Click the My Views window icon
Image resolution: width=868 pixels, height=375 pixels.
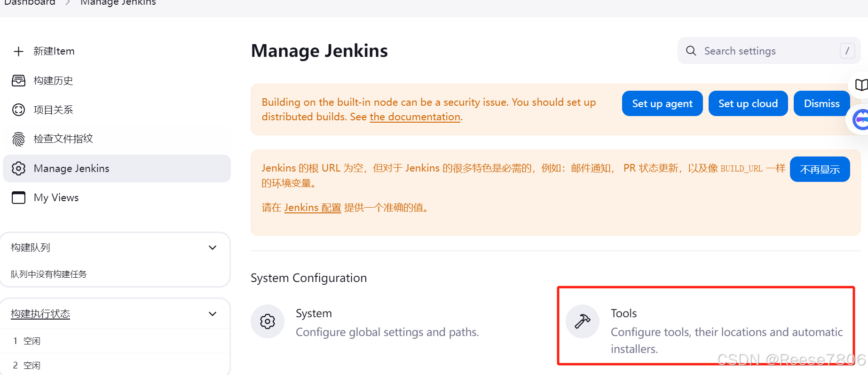pos(18,197)
